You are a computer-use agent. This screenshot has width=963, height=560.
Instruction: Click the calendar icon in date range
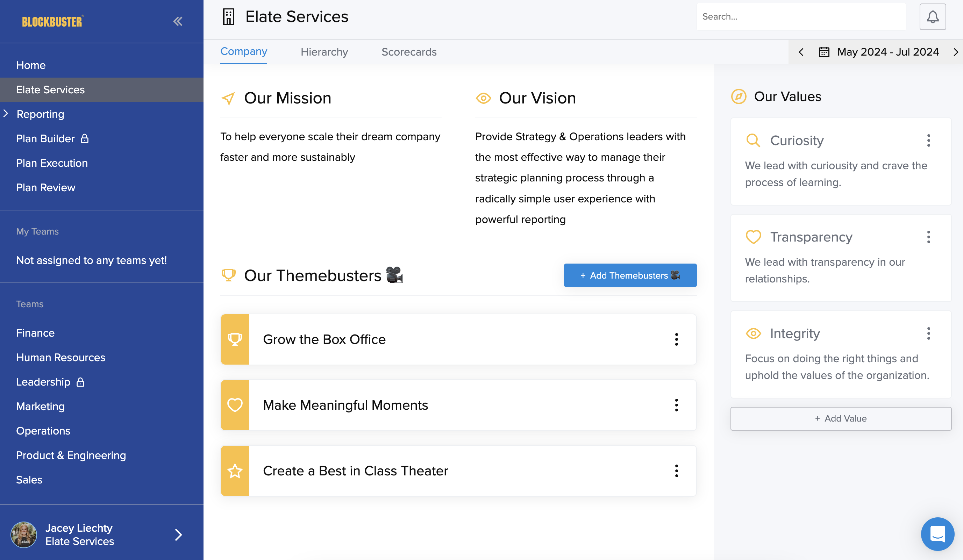pyautogui.click(x=824, y=52)
